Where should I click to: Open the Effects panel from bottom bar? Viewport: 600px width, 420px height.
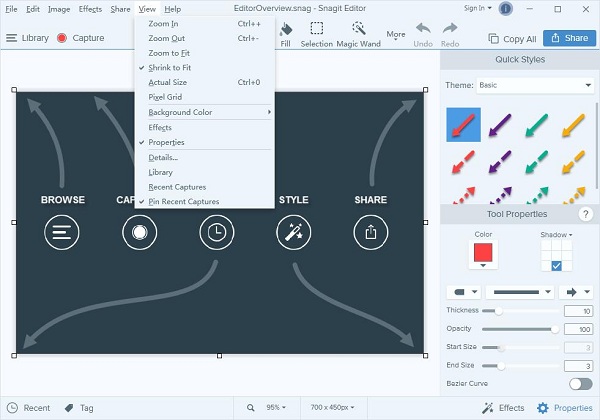pos(503,408)
